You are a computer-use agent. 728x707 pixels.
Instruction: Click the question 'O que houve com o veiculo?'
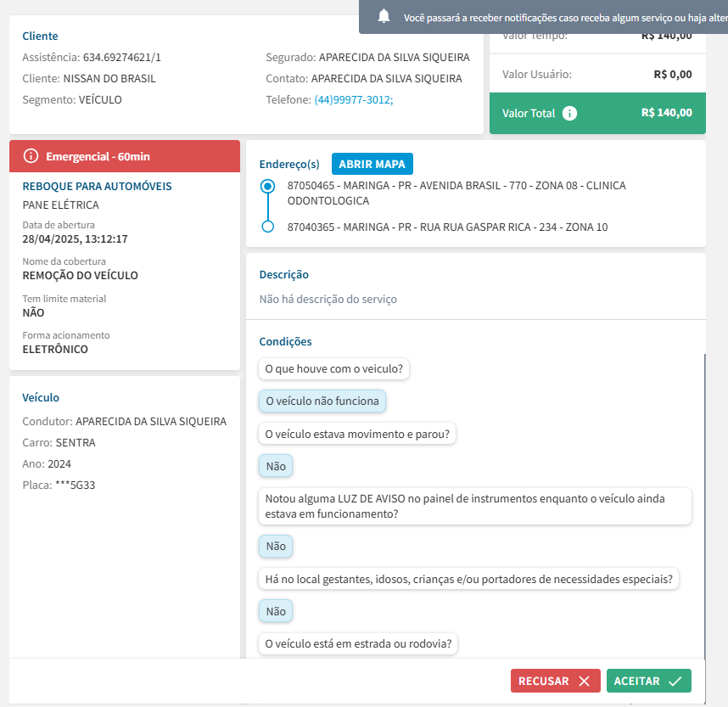coord(334,368)
